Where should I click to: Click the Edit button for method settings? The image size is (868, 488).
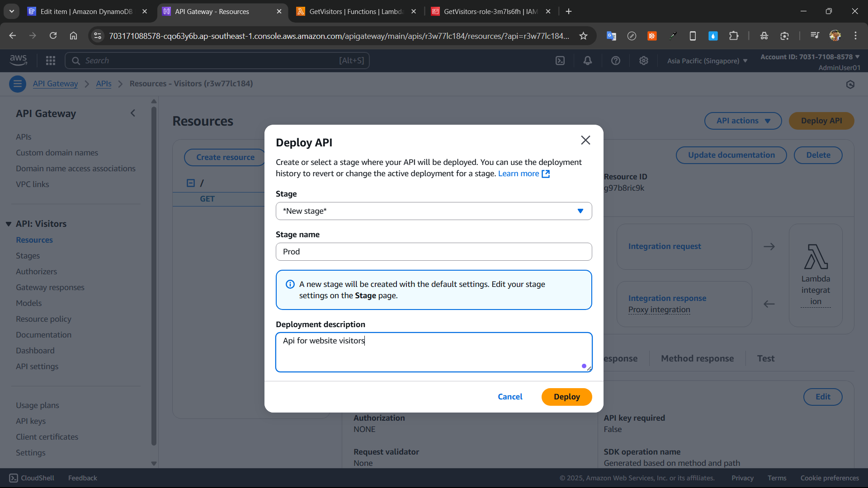click(823, 397)
